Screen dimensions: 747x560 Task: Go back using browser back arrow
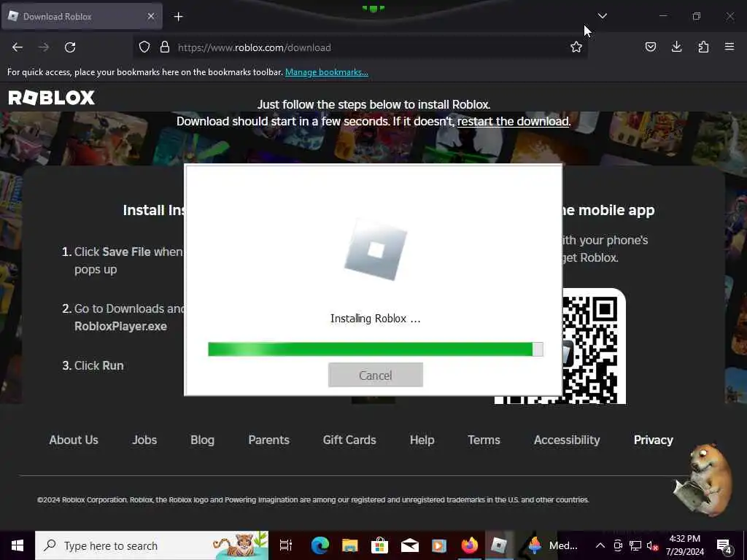point(18,47)
